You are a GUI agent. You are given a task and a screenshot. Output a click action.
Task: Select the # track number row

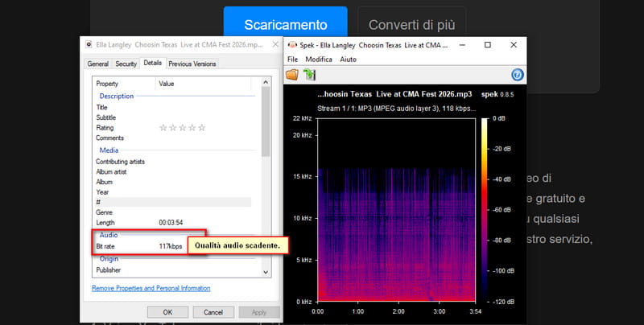click(x=172, y=202)
